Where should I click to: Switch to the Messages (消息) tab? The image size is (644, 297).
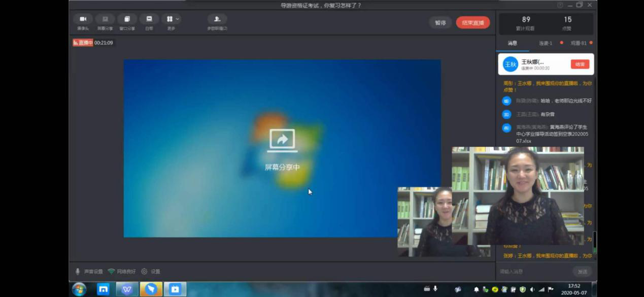(x=513, y=43)
